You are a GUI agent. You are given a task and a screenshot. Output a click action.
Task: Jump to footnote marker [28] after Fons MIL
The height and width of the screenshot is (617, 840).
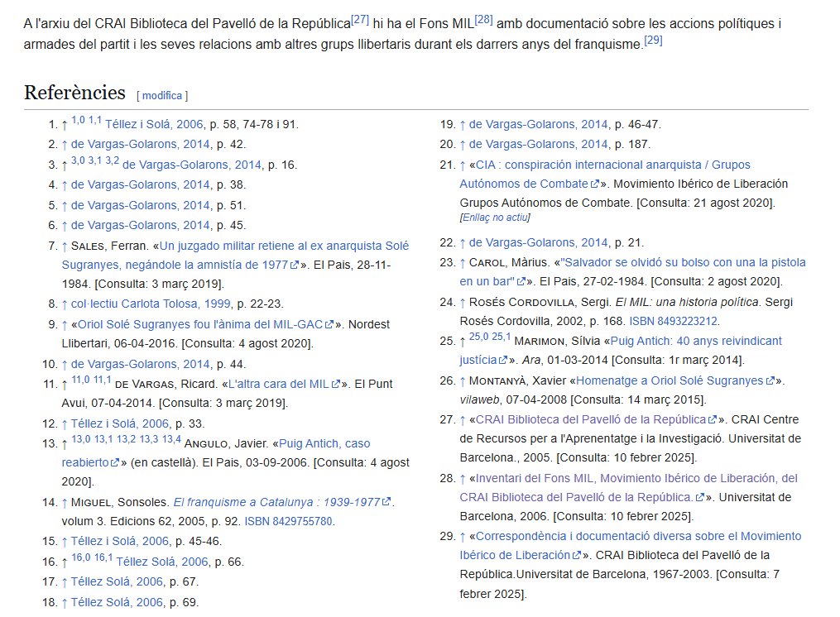[x=483, y=20]
